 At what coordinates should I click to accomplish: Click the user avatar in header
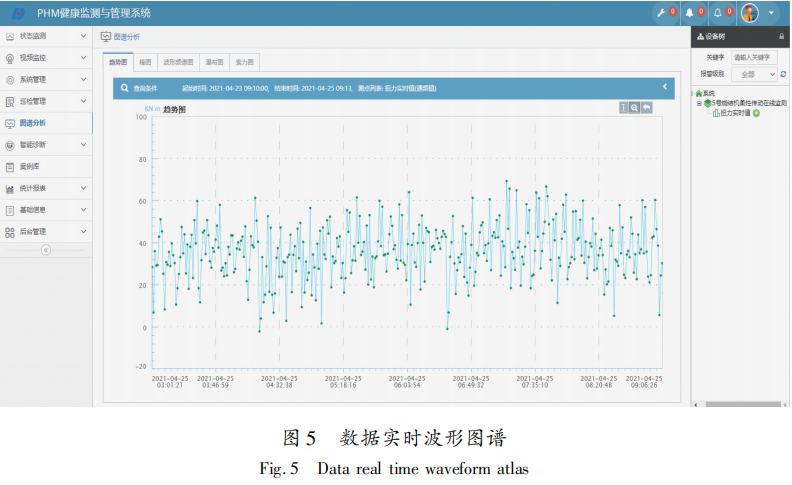(750, 13)
